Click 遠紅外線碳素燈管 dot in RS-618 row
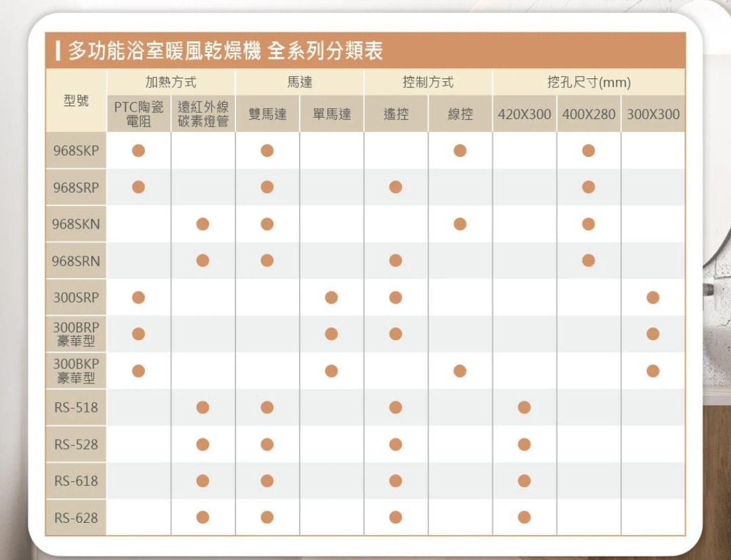 pos(202,481)
